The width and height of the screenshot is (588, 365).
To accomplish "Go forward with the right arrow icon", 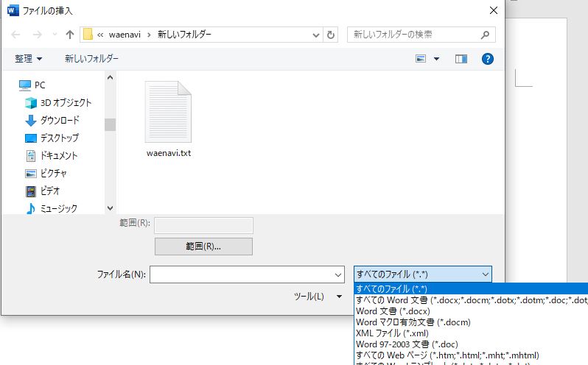I will point(38,35).
